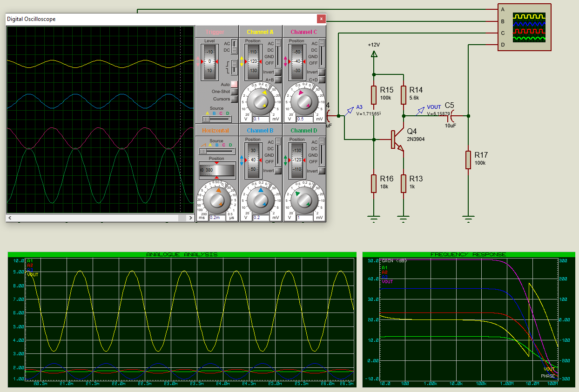
Task: Click the Channel D coupling mode slider
Action: pyautogui.click(x=322, y=152)
